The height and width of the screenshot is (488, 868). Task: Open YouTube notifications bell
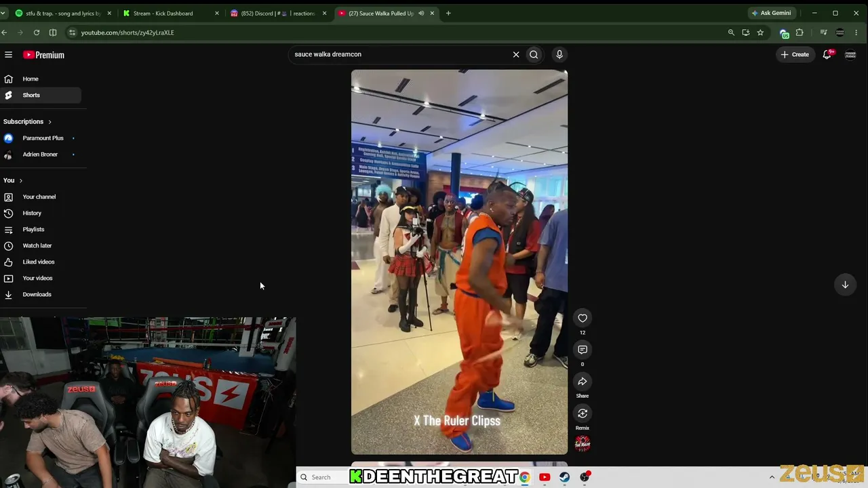coord(827,54)
